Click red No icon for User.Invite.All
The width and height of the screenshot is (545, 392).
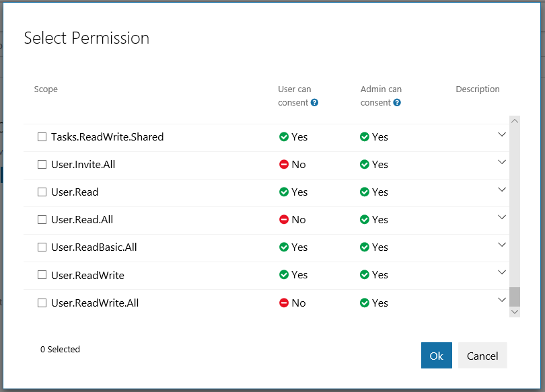coord(284,164)
